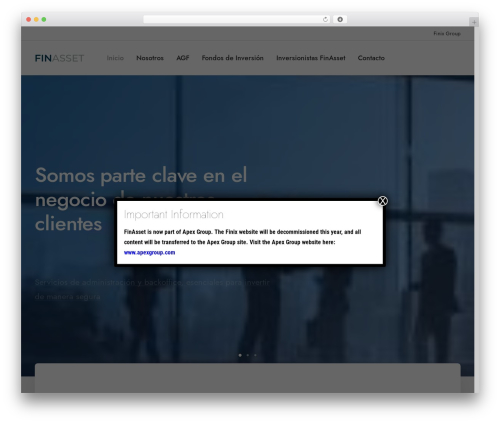
Task: Select the second slider dot
Action: pyautogui.click(x=248, y=355)
